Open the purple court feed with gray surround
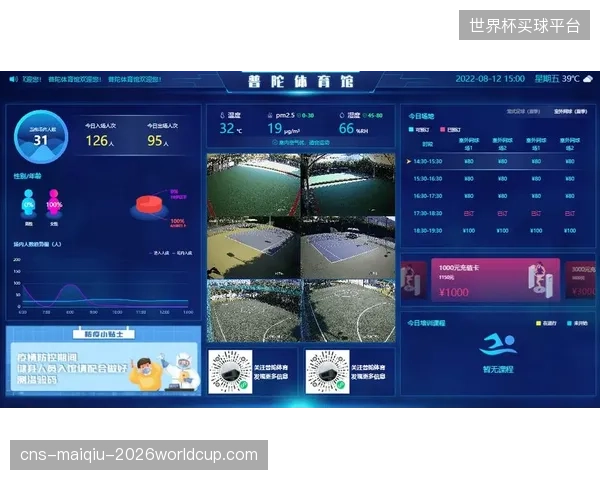600x480 pixels. tap(348, 248)
